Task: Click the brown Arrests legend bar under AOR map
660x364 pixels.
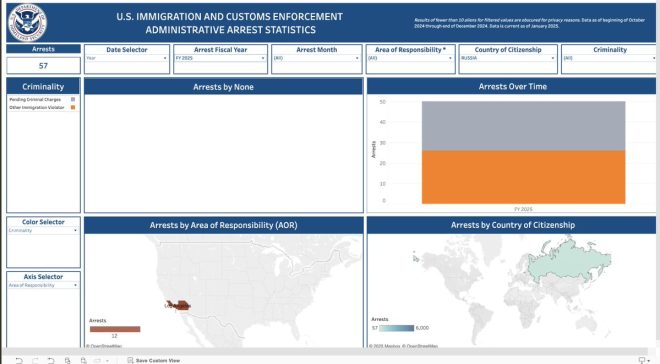Action: point(115,329)
